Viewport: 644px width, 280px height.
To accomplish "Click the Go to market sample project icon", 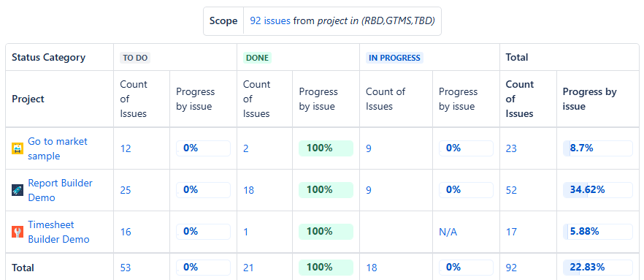I will pyautogui.click(x=18, y=148).
